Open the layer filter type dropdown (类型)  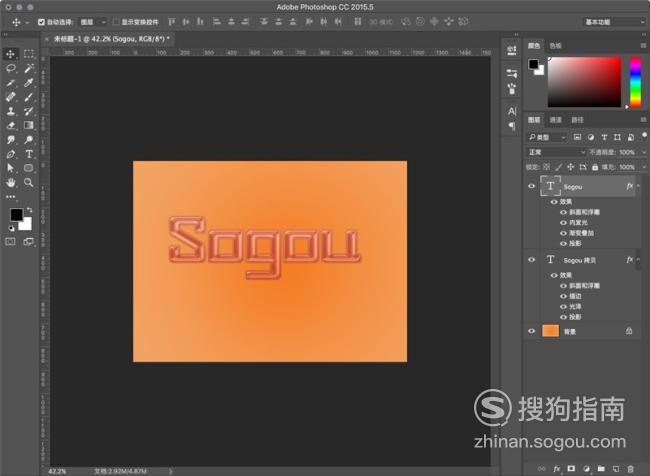point(546,137)
